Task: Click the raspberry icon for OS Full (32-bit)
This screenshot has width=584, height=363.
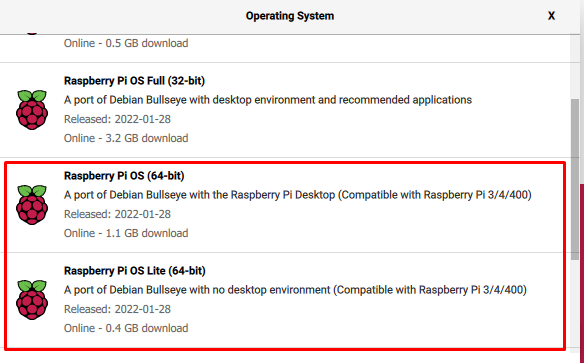Action: pos(32,110)
